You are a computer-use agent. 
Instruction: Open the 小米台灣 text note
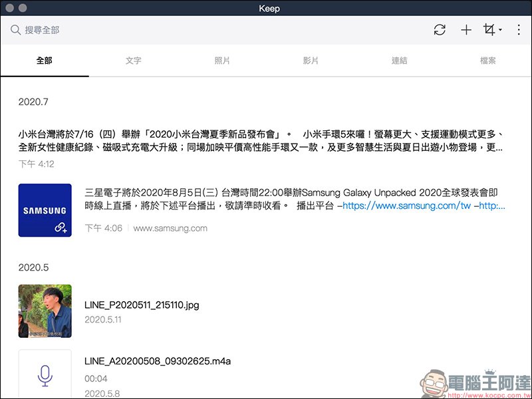pos(261,141)
